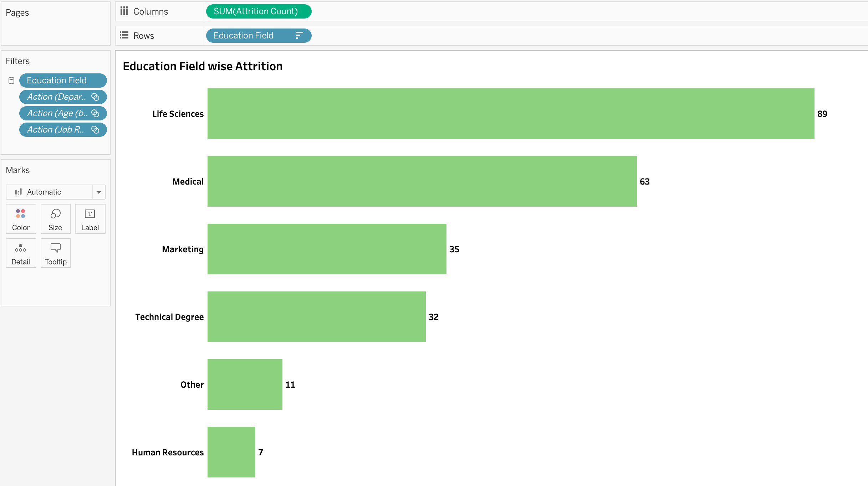Toggle the action link on Action (Age) filter
Viewport: 868px width, 486px height.
pos(95,113)
